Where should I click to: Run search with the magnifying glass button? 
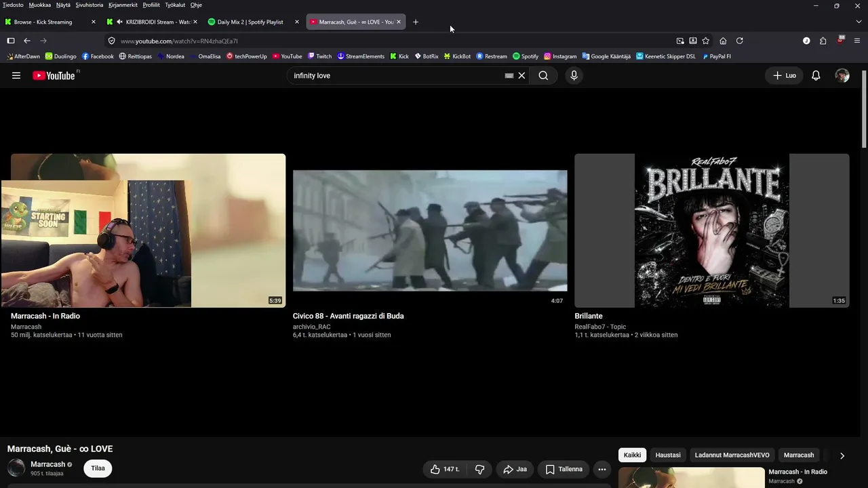pos(543,76)
